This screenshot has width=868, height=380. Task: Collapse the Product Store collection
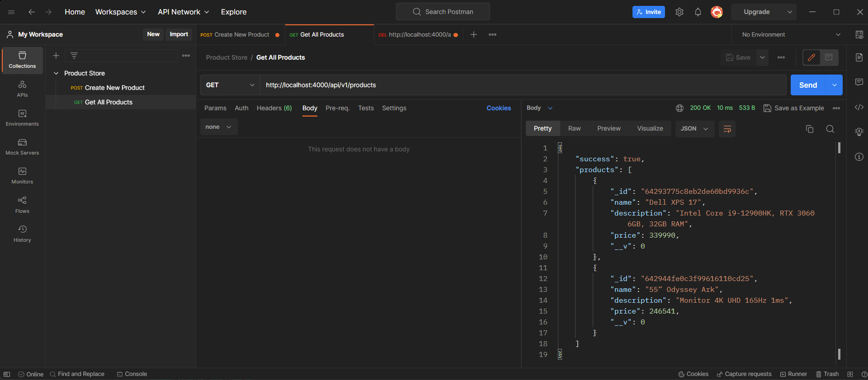pos(56,73)
